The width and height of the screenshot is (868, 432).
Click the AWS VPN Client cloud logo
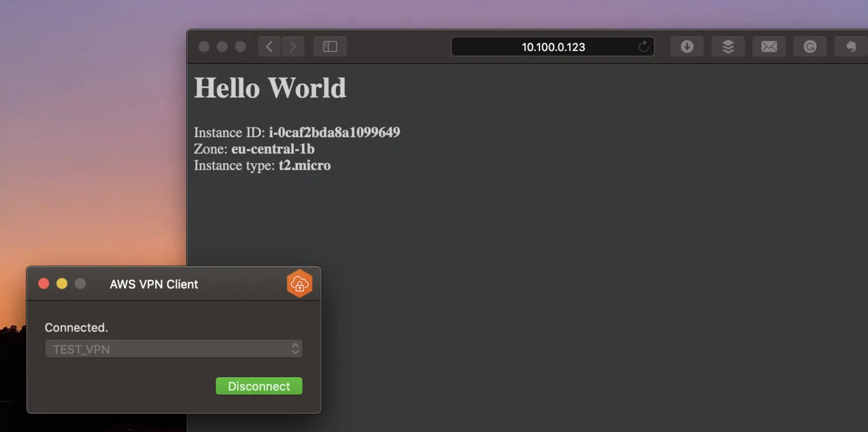pyautogui.click(x=299, y=284)
